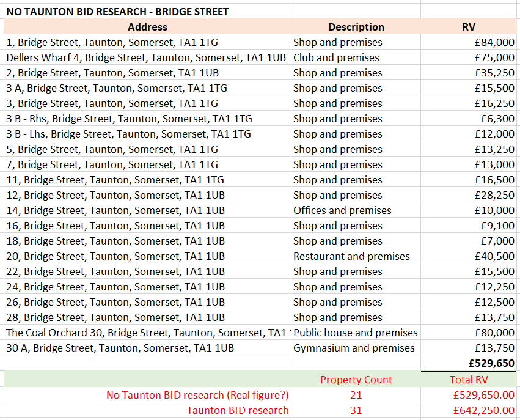Select the '3 B - Lhs, Bridge Street' address cell
This screenshot has height=420, width=520.
point(148,134)
